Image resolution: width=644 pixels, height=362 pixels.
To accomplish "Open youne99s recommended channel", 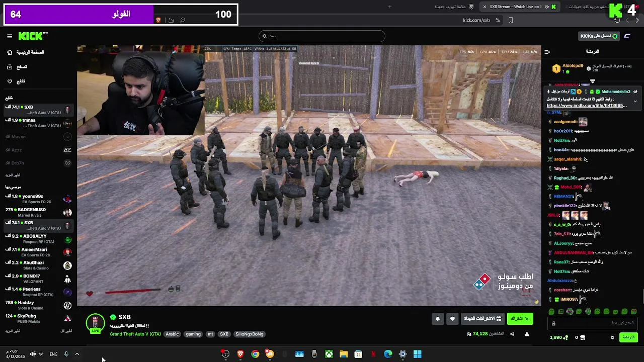I will 39,199.
